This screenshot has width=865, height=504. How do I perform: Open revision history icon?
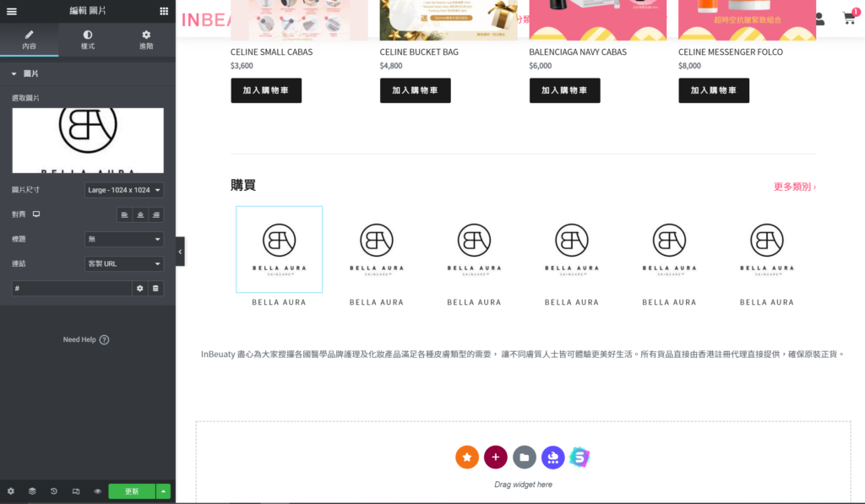point(53,491)
